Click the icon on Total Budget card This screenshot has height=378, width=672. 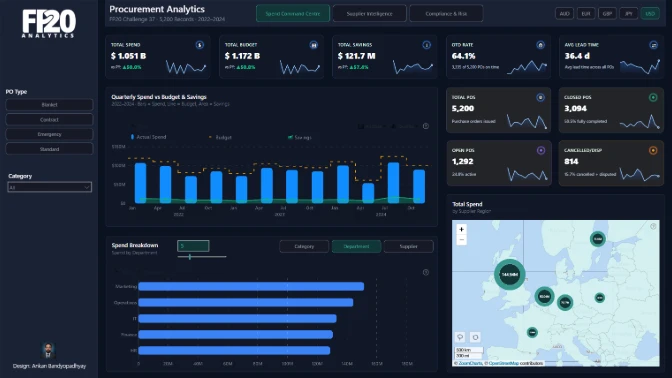point(314,45)
